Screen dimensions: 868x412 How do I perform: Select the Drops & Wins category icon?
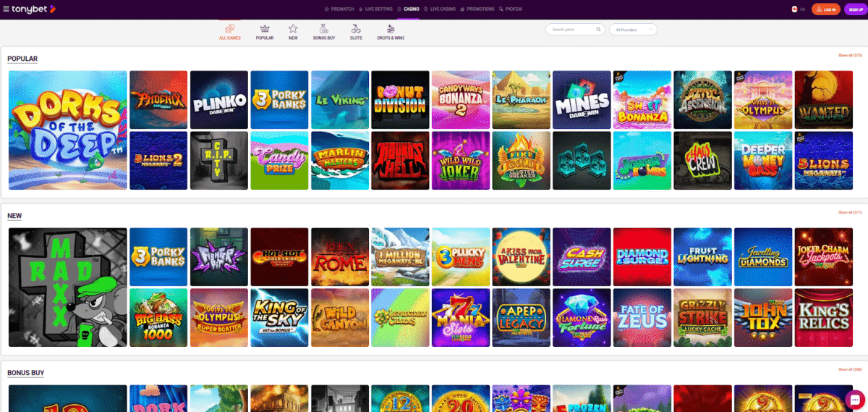click(x=391, y=32)
